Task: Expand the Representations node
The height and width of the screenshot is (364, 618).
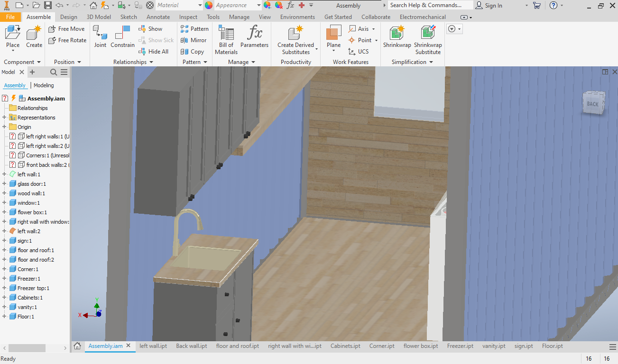Action: click(4, 118)
